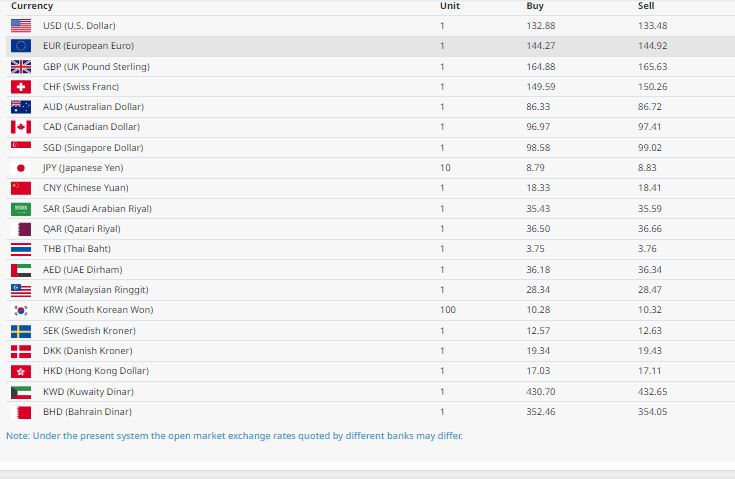Click the Japanese flag icon
735x479 pixels.
click(x=21, y=168)
